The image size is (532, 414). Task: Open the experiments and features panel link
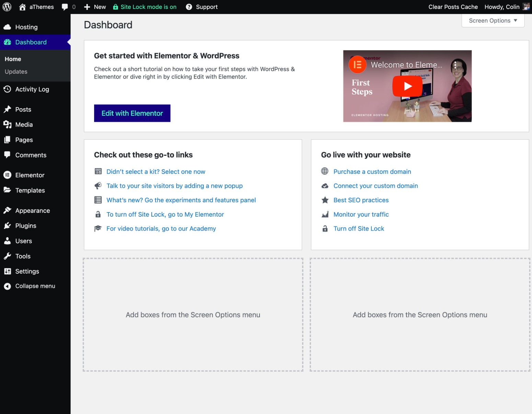(x=181, y=200)
